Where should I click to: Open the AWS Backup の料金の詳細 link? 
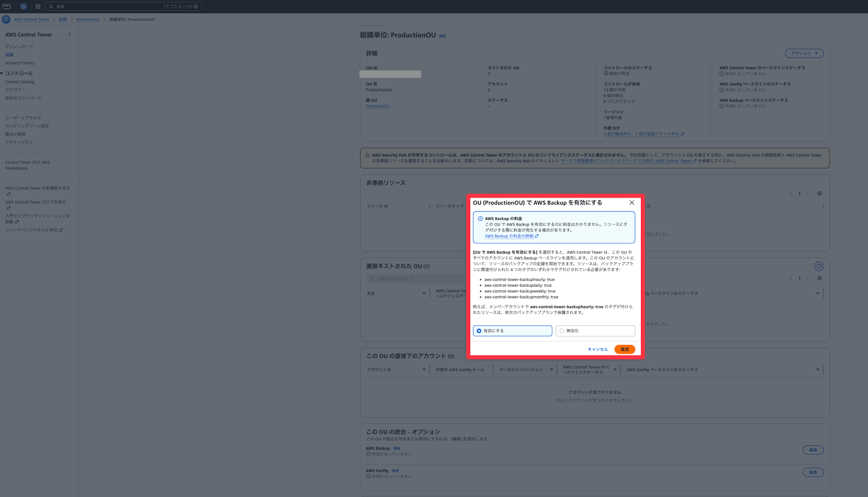click(512, 236)
